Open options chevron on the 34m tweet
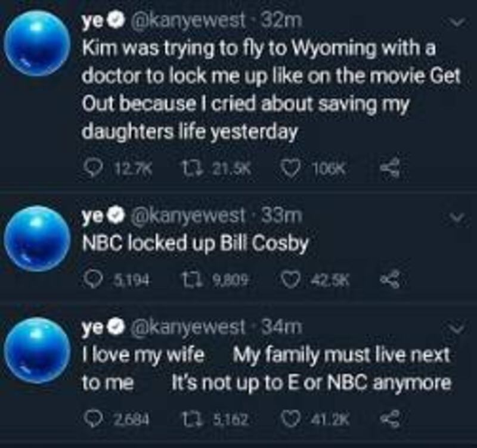The height and width of the screenshot is (448, 477). [457, 328]
